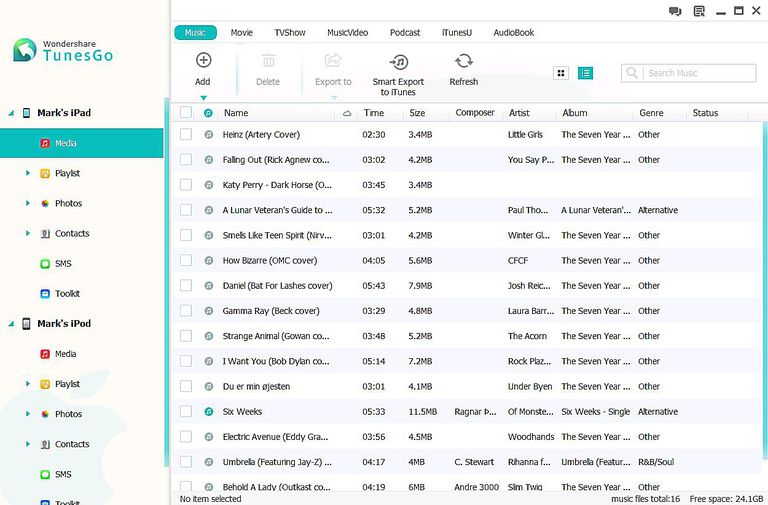Click Mark's iPad device icon

(26, 113)
